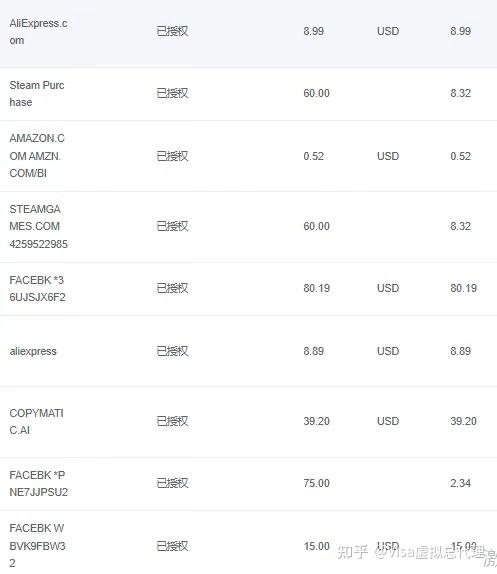Click the 已授权 status in COPYMATIC.AI row
The image size is (497, 574).
[x=172, y=421]
